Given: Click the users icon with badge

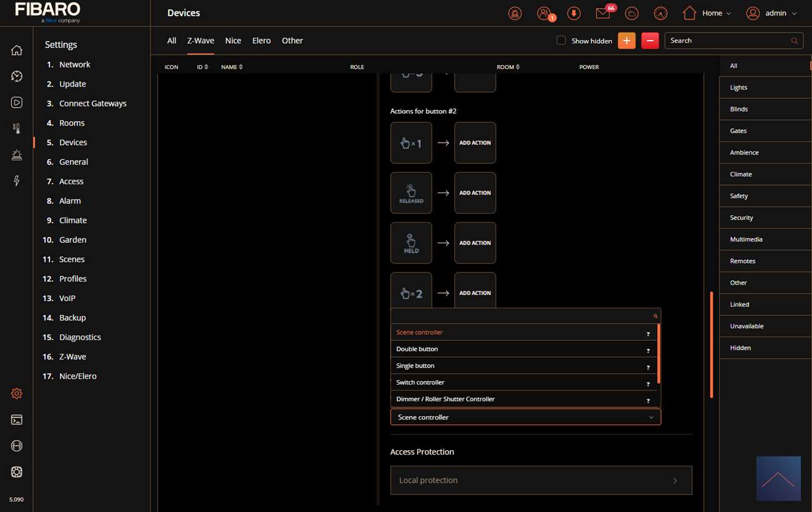Looking at the screenshot, I should click(x=544, y=13).
